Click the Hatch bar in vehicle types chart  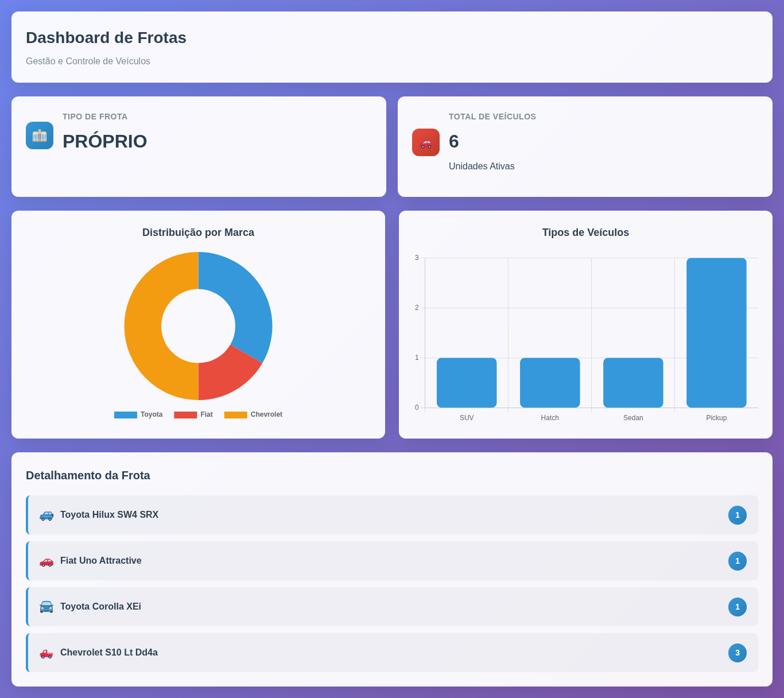pyautogui.click(x=550, y=383)
